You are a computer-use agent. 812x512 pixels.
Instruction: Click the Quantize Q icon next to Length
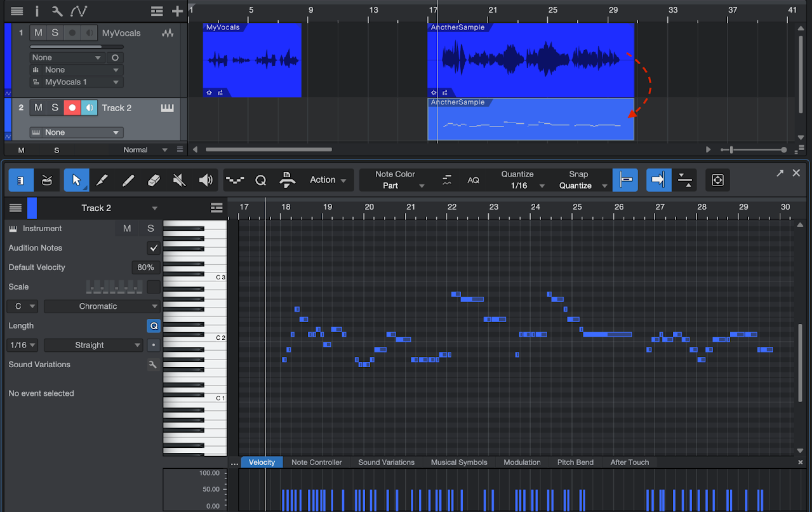point(153,325)
